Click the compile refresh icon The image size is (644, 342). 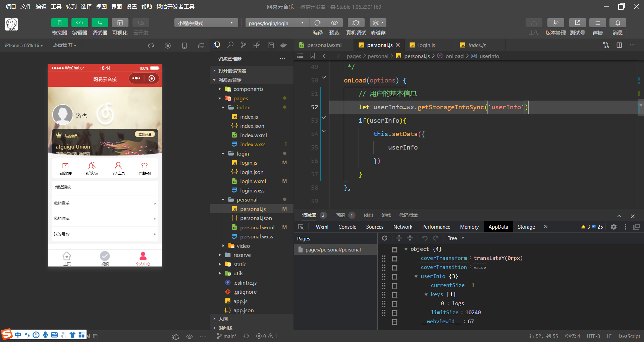317,23
